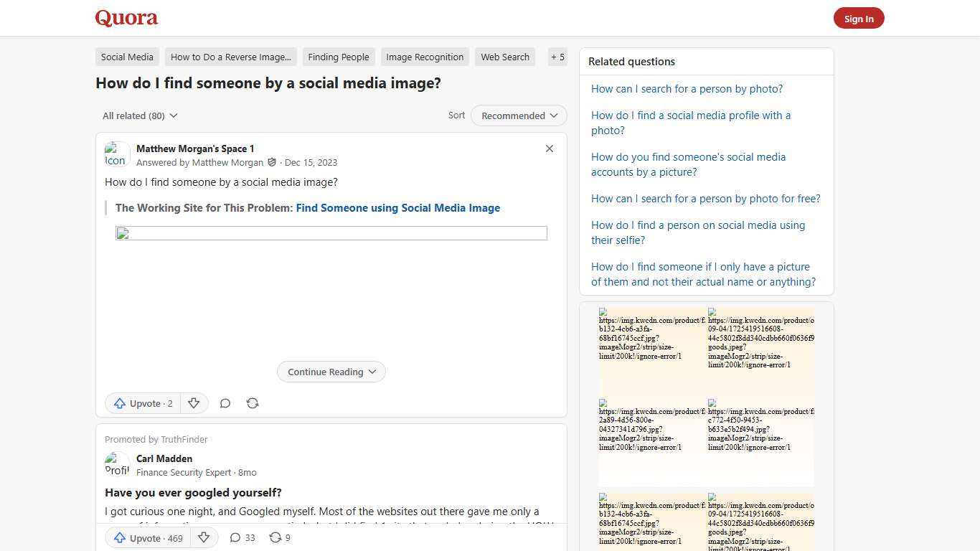Switch to the Social Media topic tab
Screen dimensions: 980x551
click(x=127, y=57)
